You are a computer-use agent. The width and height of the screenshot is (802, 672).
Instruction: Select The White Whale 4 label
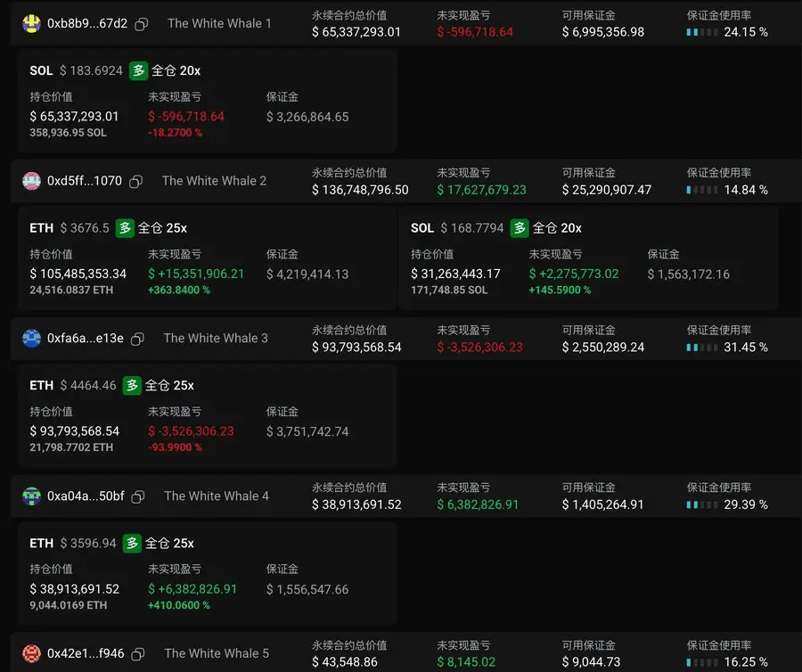(x=217, y=496)
